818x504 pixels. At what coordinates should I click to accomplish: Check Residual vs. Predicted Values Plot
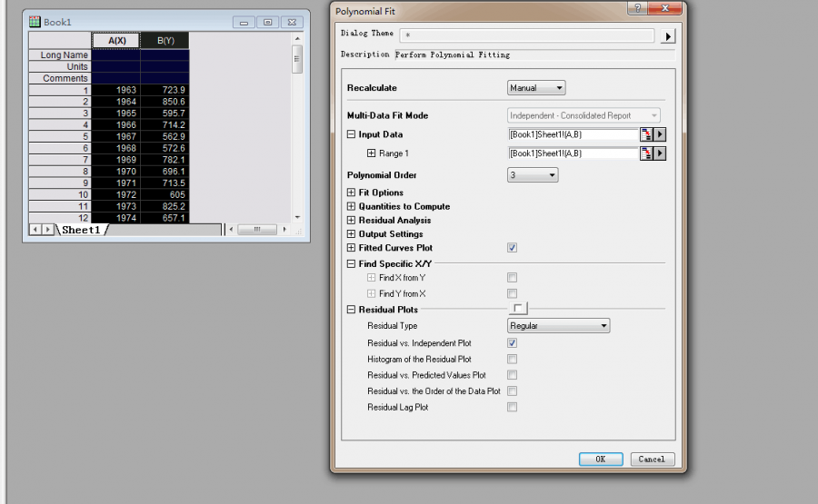pos(513,375)
